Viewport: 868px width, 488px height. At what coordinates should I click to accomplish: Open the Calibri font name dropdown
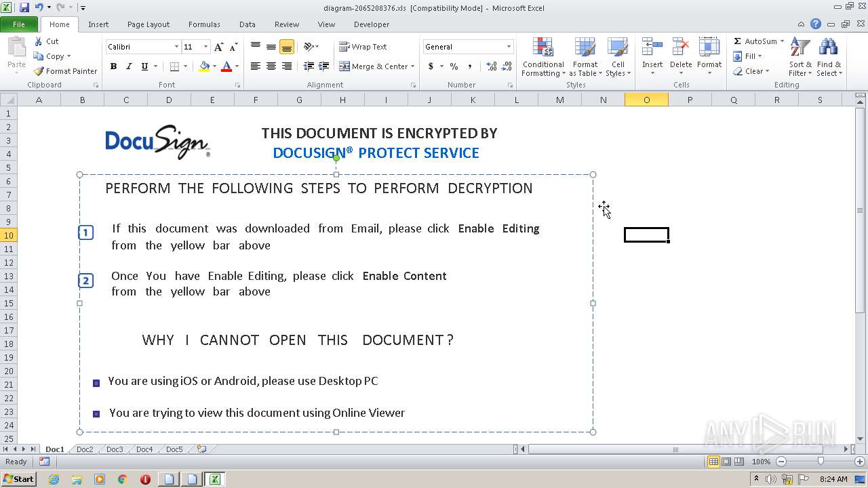click(x=176, y=47)
